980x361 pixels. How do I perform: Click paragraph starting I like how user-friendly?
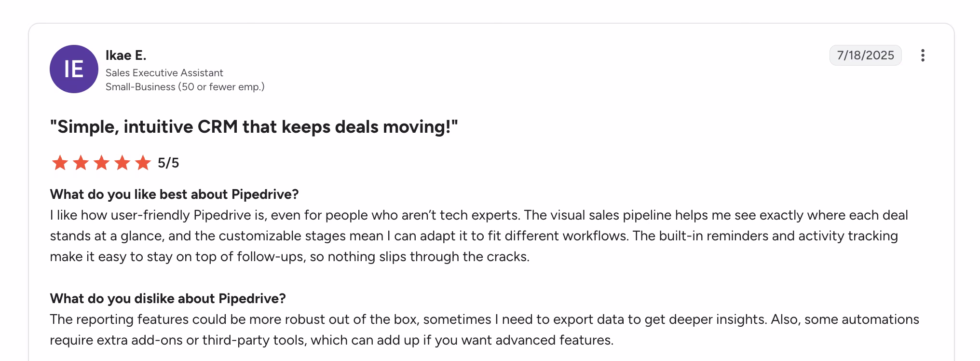pos(479,236)
